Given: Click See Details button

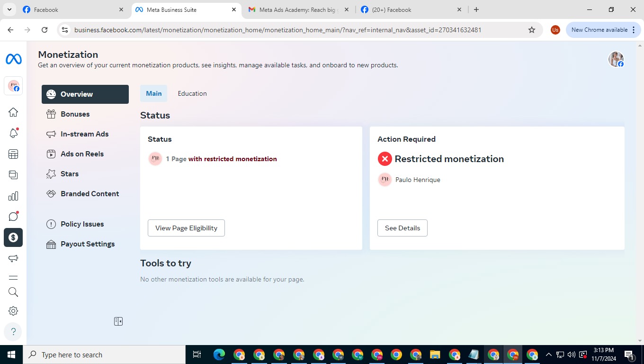Looking at the screenshot, I should [402, 228].
